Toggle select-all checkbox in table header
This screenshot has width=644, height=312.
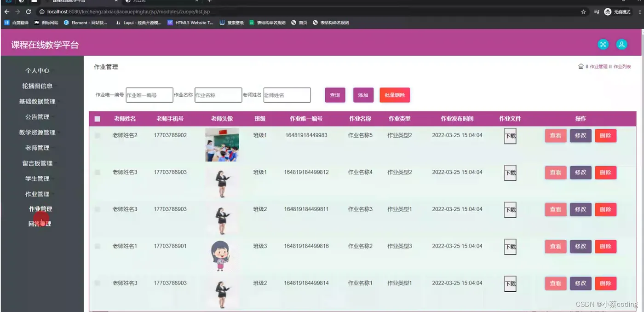click(x=97, y=119)
